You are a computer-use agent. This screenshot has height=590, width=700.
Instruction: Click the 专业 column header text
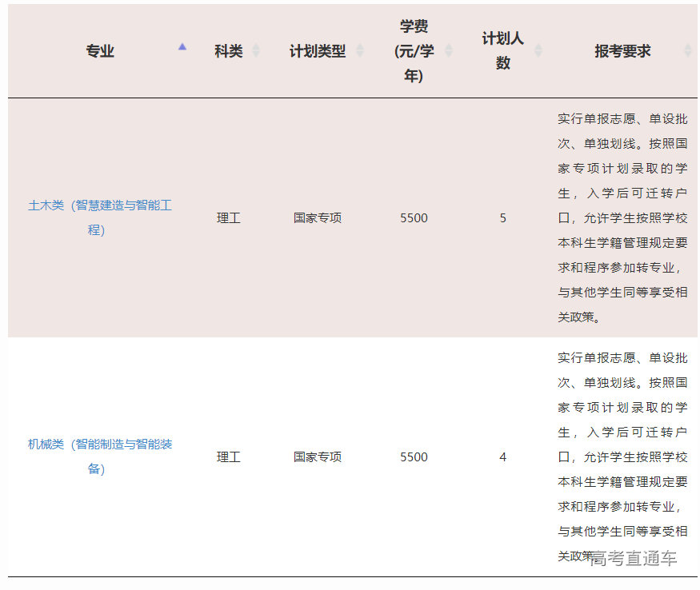click(100, 51)
